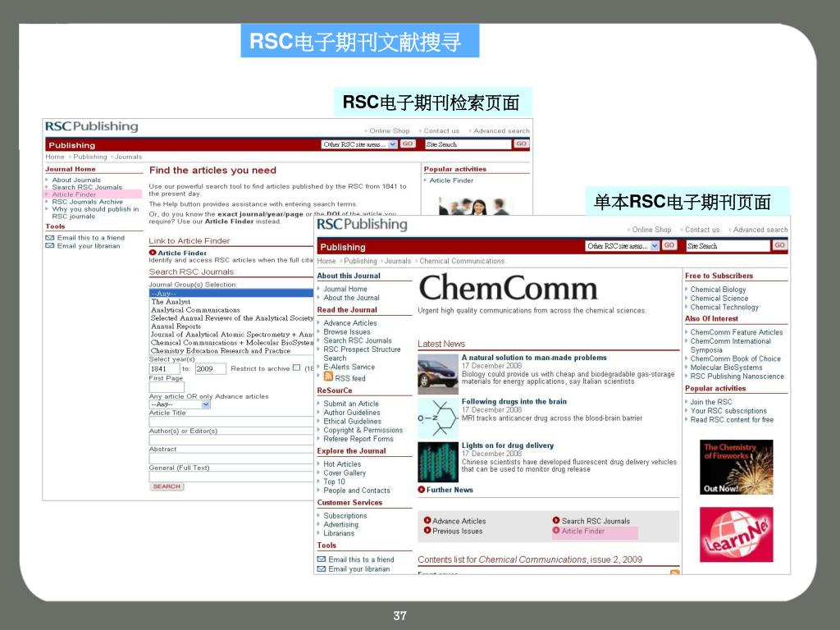The height and width of the screenshot is (630, 840).
Task: Click the end year field showing 2009
Action: (209, 368)
